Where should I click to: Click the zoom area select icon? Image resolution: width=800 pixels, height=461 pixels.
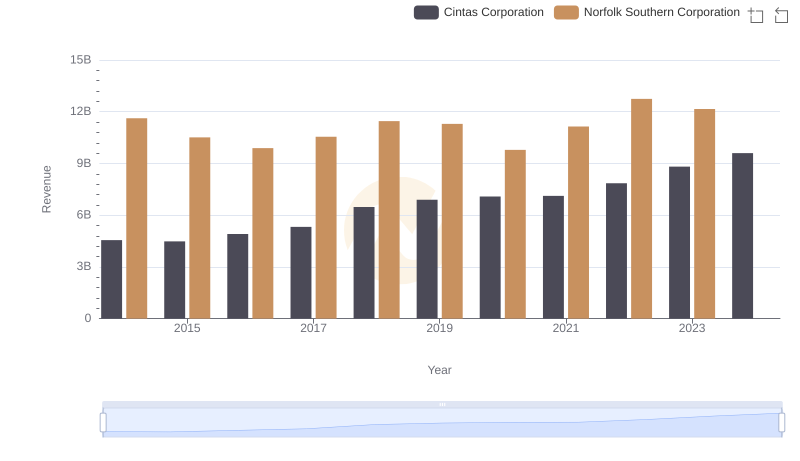(756, 15)
